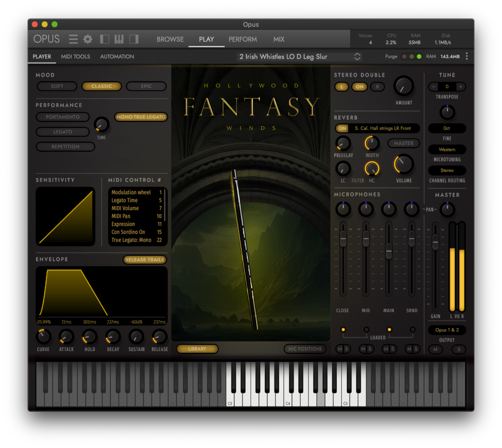Screen dimensions: 502x448
Task: Click the red Purge indicator dot
Action: point(404,56)
